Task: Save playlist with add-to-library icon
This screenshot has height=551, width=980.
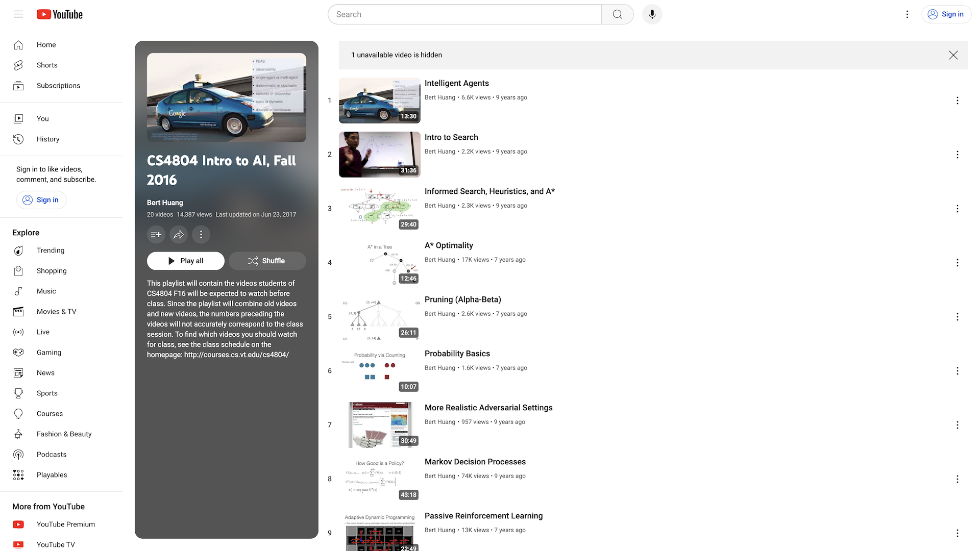Action: click(x=156, y=235)
